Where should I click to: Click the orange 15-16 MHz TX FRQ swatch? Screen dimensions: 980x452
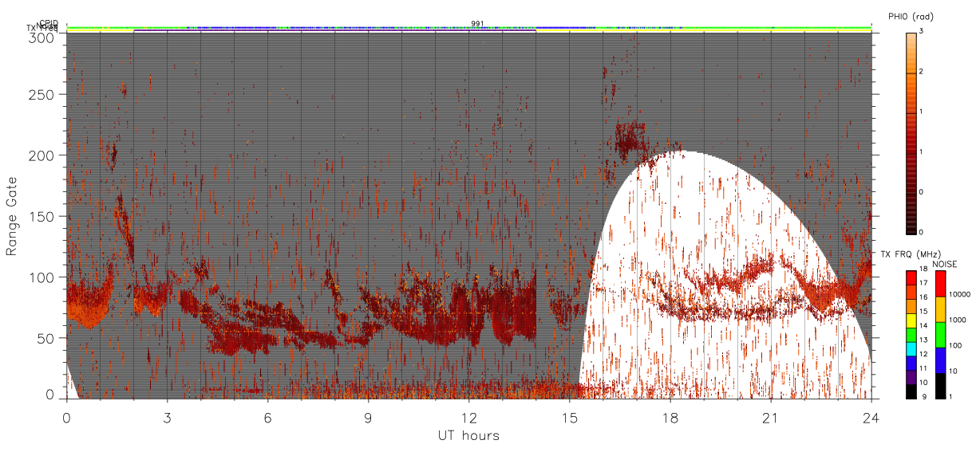[x=911, y=306]
